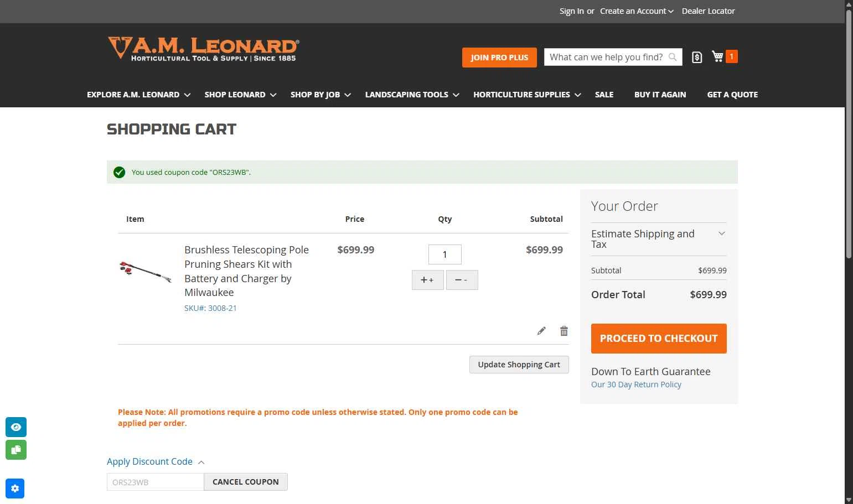Viewport: 853px width, 504px height.
Task: Edit the pole pruner item with pencil icon
Action: [x=541, y=331]
